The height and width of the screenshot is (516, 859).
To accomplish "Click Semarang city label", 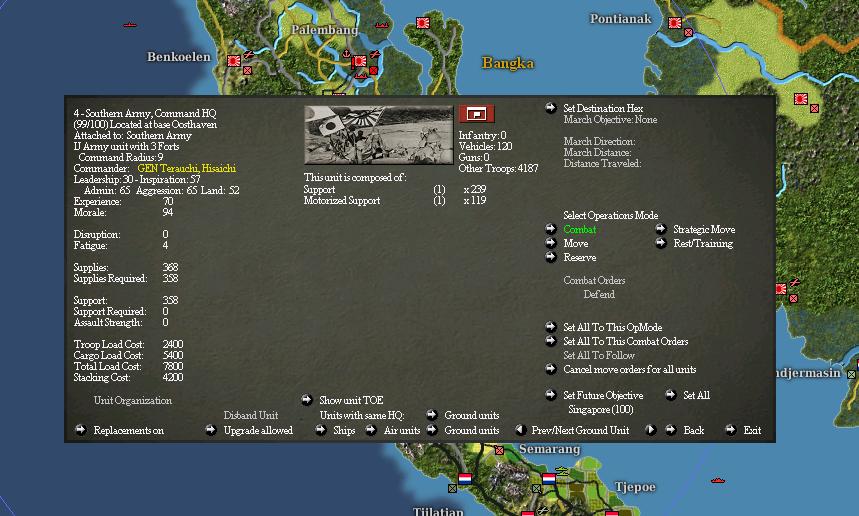I will pos(549,449).
